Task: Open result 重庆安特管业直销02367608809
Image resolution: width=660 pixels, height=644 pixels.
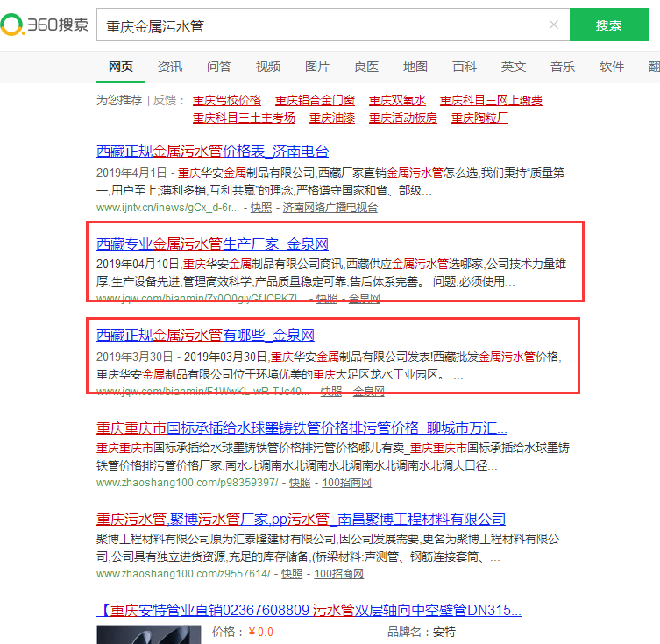Action: pyautogui.click(x=309, y=611)
